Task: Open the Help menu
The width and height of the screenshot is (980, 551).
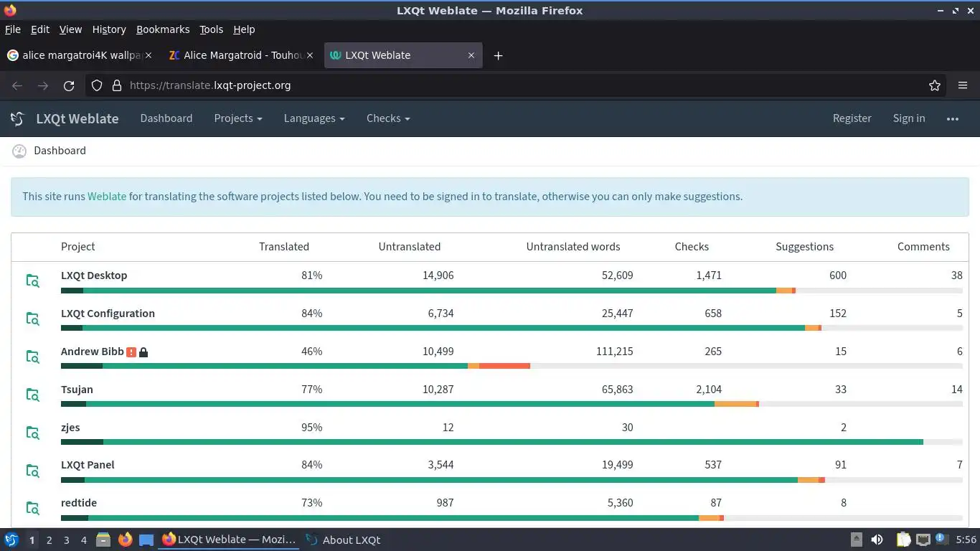Action: pyautogui.click(x=244, y=29)
